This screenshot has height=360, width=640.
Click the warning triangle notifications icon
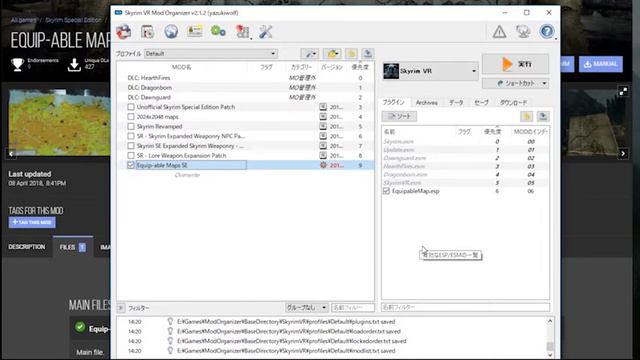[499, 32]
